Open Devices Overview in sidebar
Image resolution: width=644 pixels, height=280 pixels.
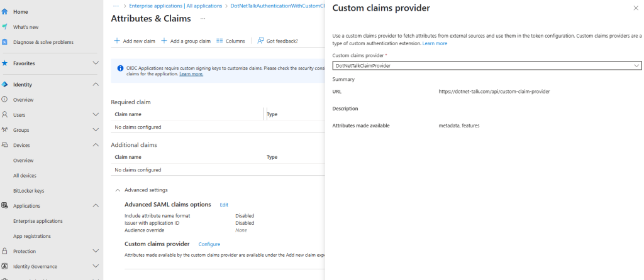coord(23,160)
